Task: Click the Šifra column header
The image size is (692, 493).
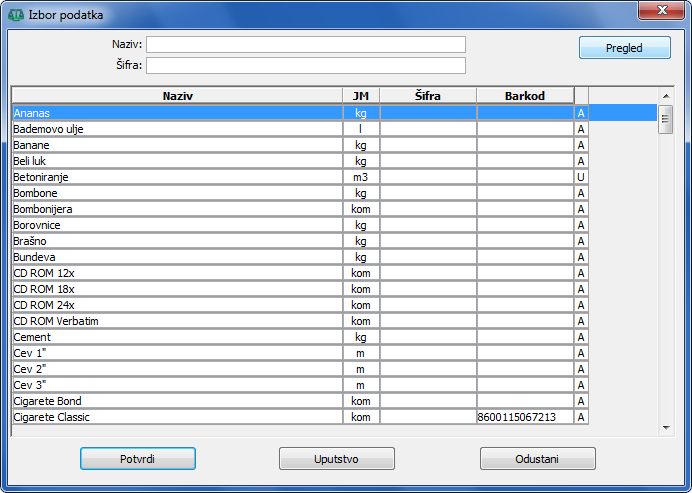Action: [427, 95]
